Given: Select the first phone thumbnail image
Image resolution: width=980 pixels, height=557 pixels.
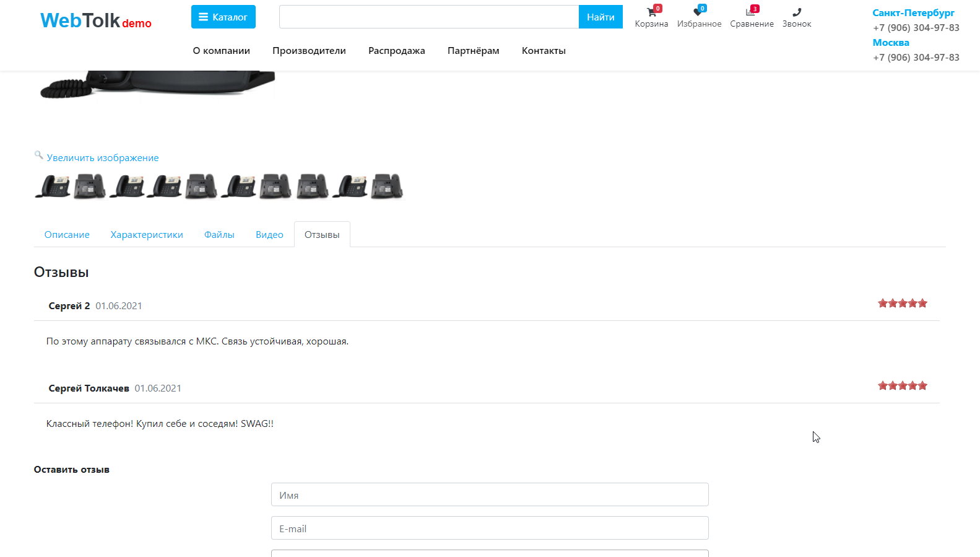Looking at the screenshot, I should pyautogui.click(x=53, y=186).
